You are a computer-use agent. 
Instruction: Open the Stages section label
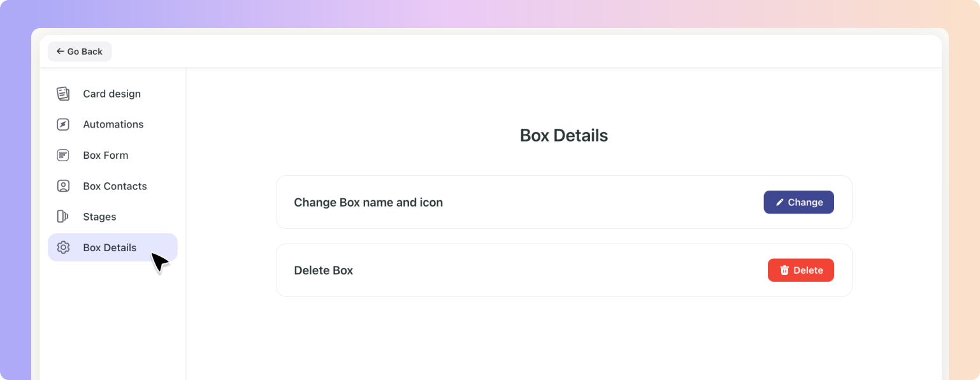coord(99,217)
